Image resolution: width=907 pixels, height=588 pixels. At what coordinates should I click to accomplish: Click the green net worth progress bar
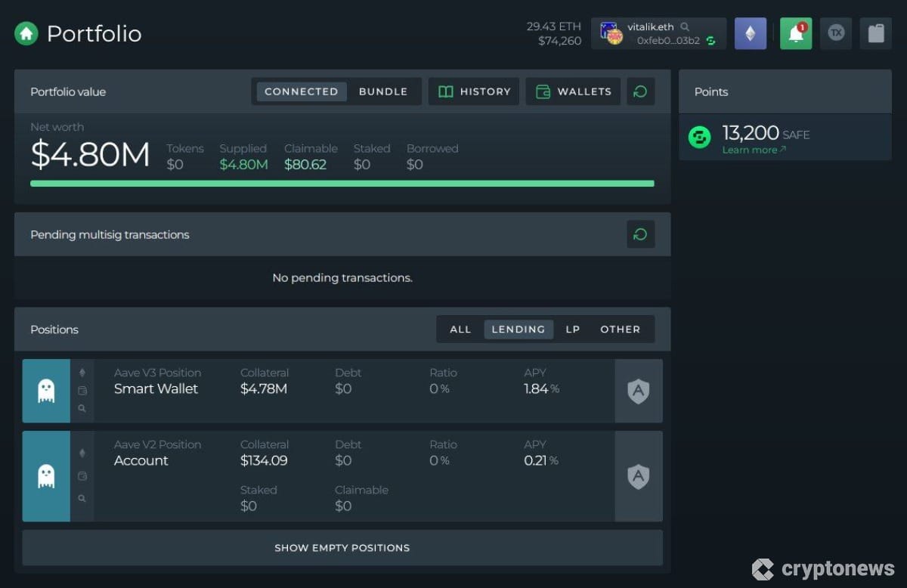[x=342, y=184]
